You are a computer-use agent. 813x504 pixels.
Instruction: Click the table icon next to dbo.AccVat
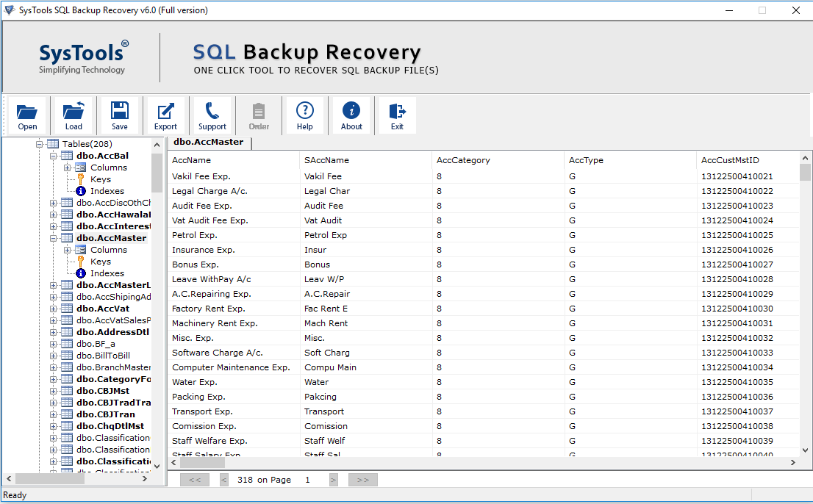67,309
